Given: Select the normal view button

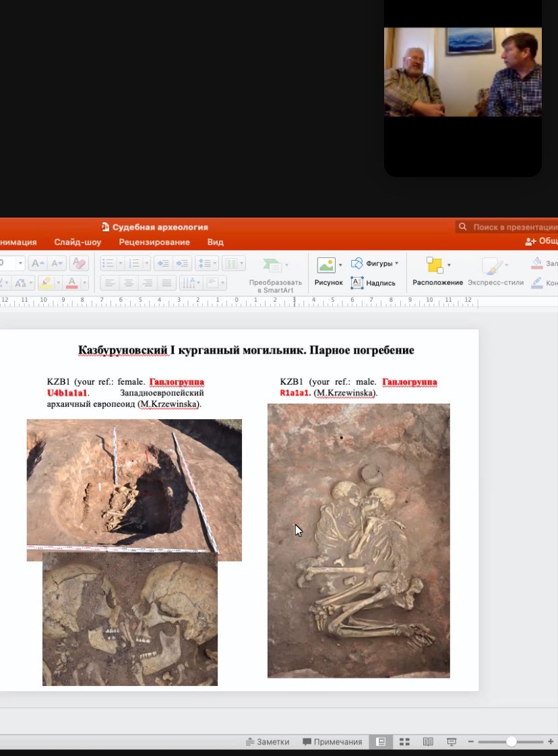Looking at the screenshot, I should coord(381,742).
